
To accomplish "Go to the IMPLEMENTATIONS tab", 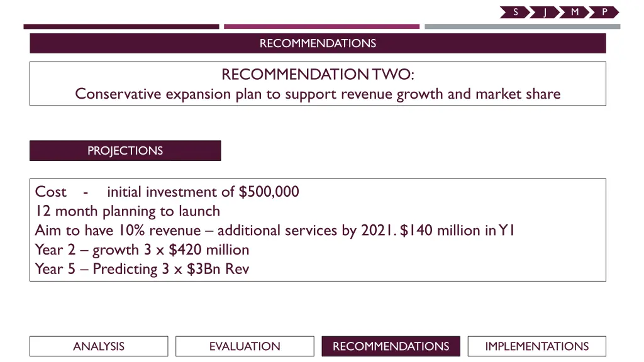I will coord(537,346).
